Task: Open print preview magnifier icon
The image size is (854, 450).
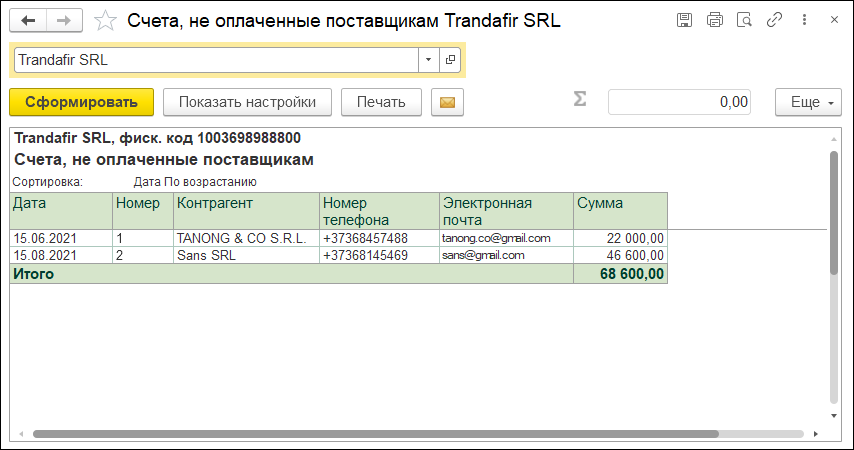Action: (x=744, y=20)
